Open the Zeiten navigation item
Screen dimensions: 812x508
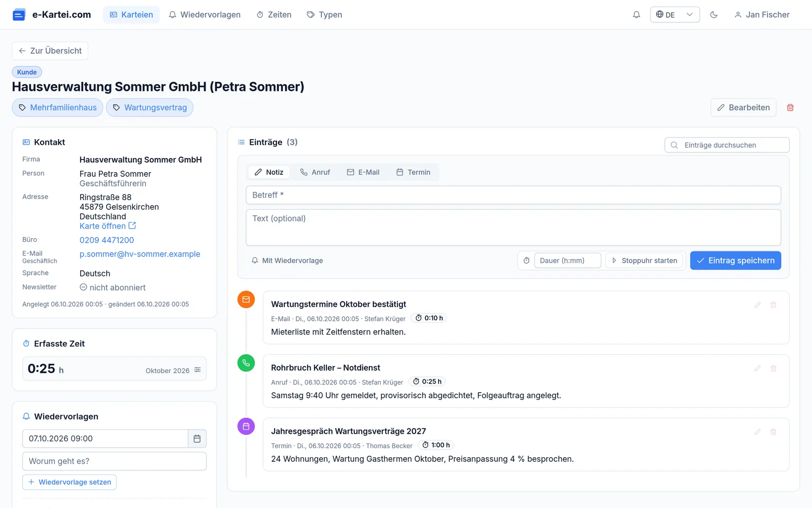pos(274,15)
